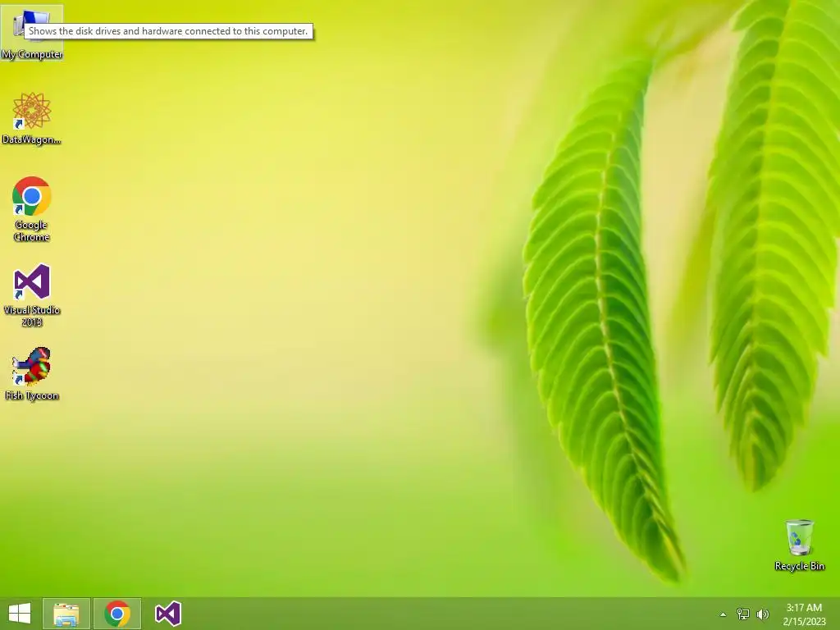Open the volume speaker tray icon
Viewport: 840px width, 630px height.
pos(762,614)
